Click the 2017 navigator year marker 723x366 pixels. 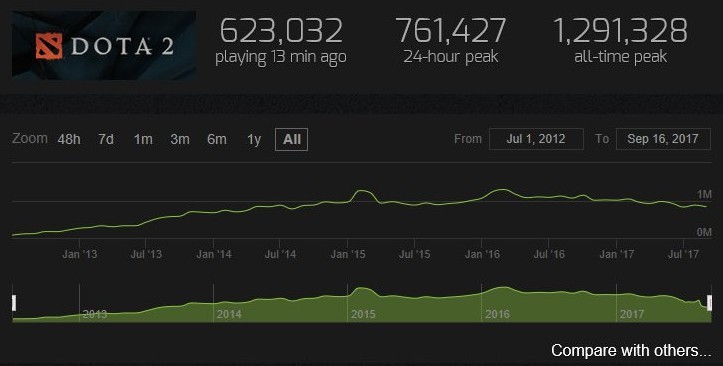pos(631,314)
